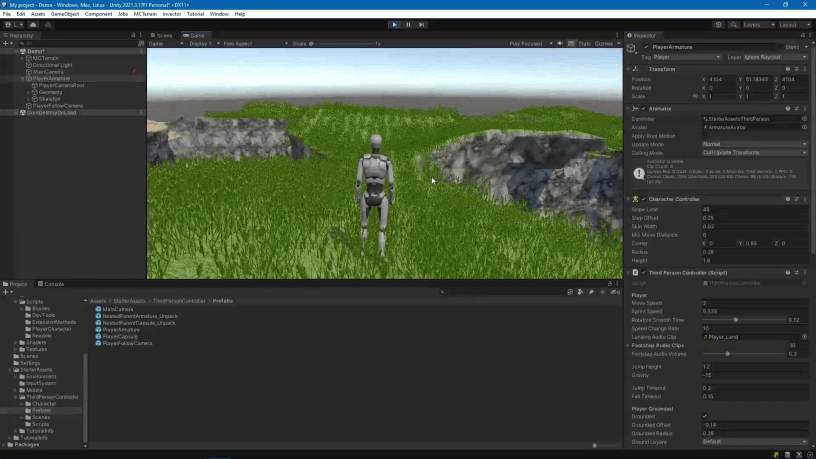Toggle the Game view mute audio icon
Image resolution: width=816 pixels, height=459 pixels.
pyautogui.click(x=560, y=44)
